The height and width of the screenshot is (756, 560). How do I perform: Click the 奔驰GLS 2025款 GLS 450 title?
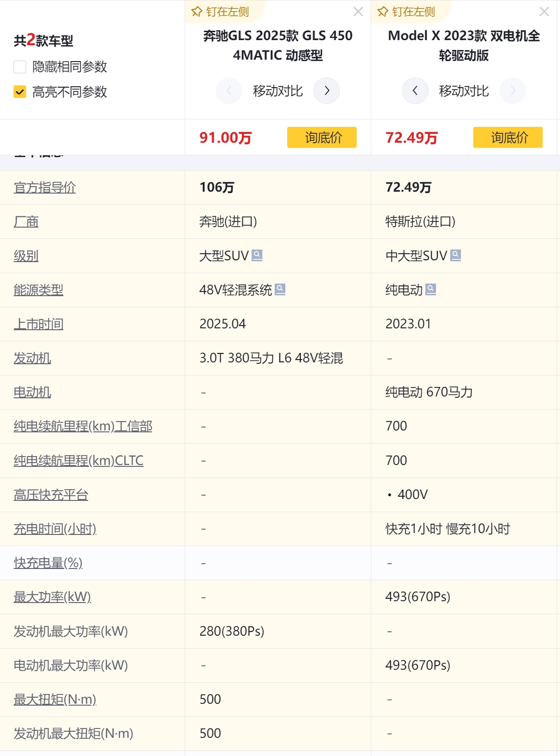tap(278, 45)
